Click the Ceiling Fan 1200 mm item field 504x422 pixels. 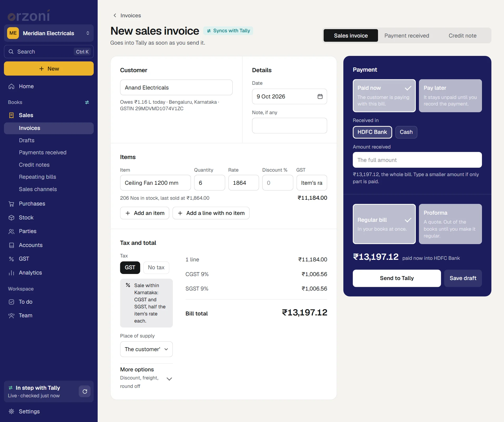coord(155,183)
